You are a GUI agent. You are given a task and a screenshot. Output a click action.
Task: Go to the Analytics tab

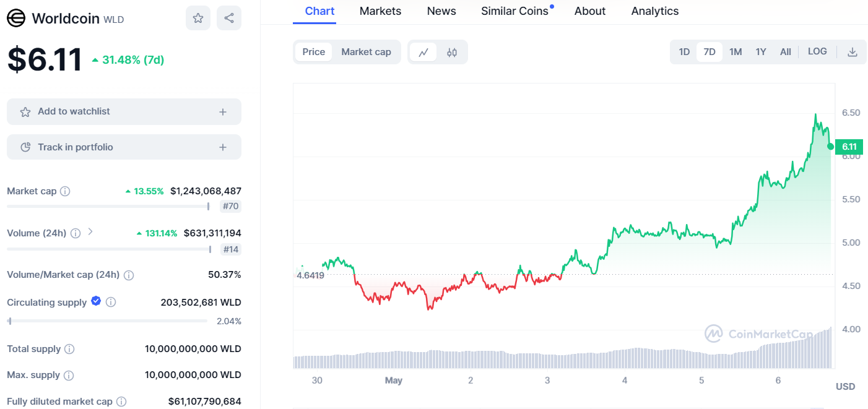coord(654,11)
